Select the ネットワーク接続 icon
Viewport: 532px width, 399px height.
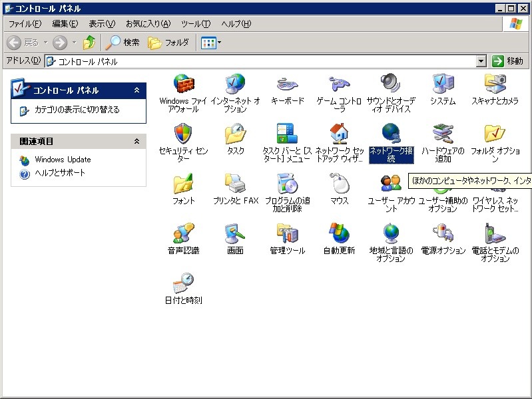point(391,134)
